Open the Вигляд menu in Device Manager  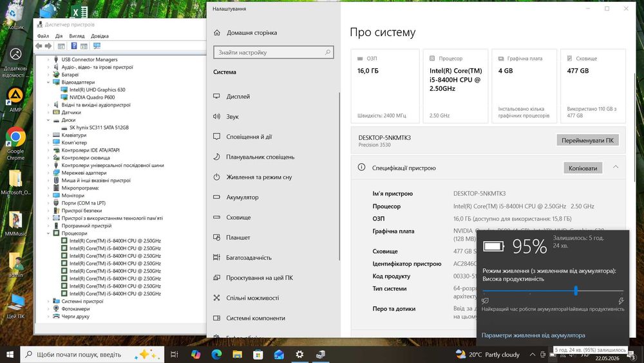point(77,36)
